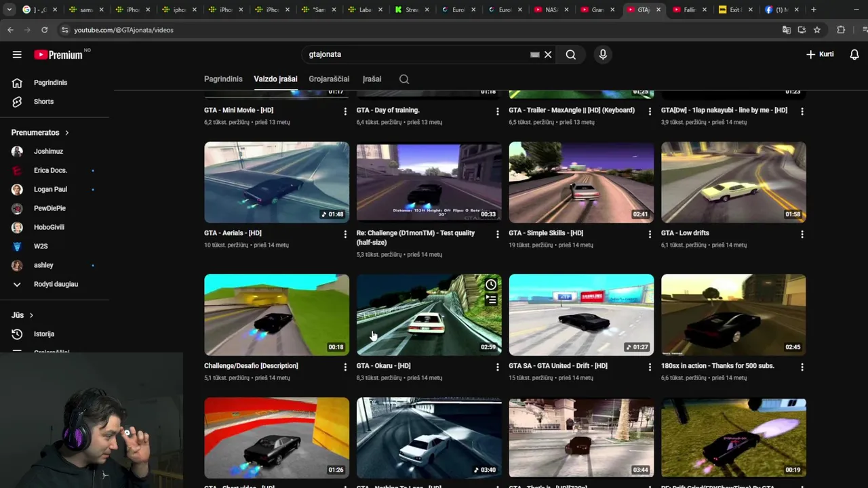Switch to the Exit browser tab

click(x=735, y=9)
